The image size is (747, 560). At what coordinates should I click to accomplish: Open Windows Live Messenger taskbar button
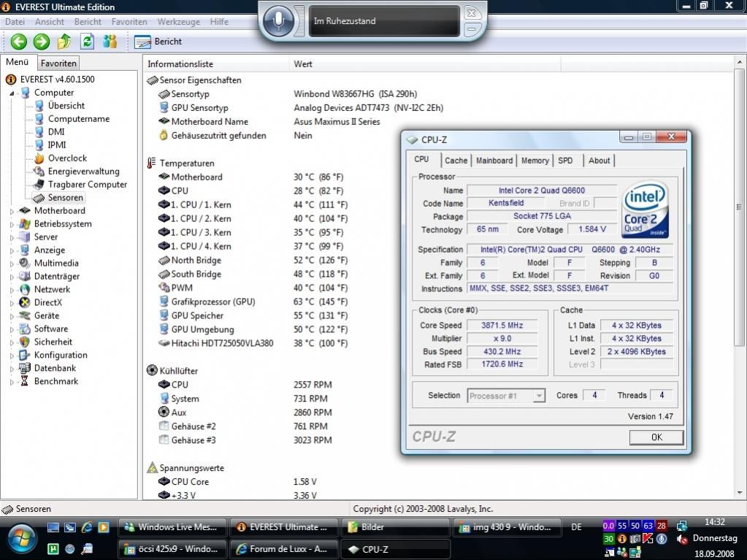(172, 527)
